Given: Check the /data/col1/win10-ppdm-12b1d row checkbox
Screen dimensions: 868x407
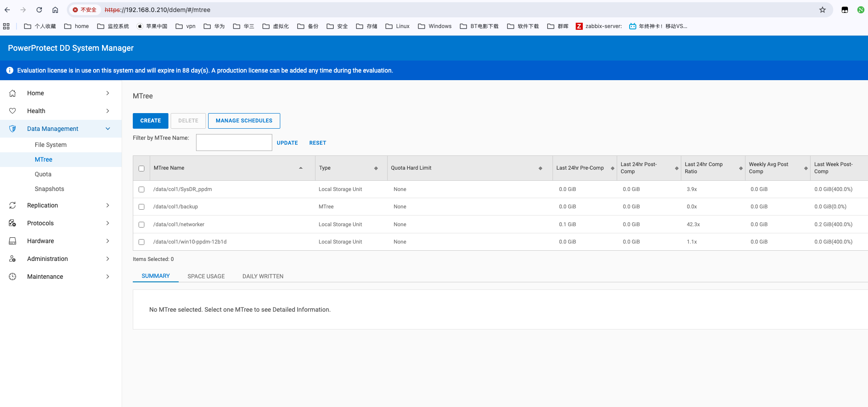Looking at the screenshot, I should (x=142, y=242).
